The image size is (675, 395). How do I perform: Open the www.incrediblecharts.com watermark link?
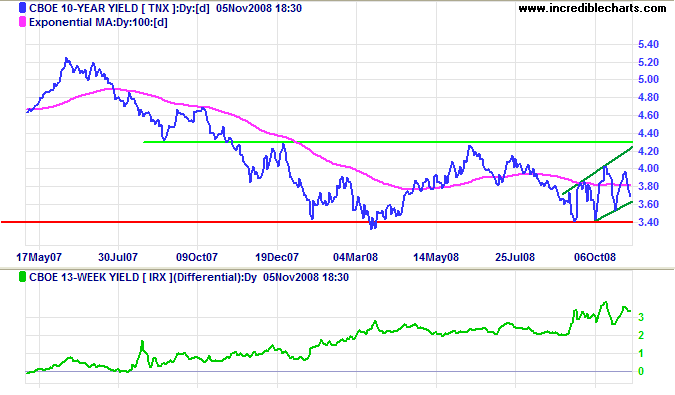pos(592,8)
